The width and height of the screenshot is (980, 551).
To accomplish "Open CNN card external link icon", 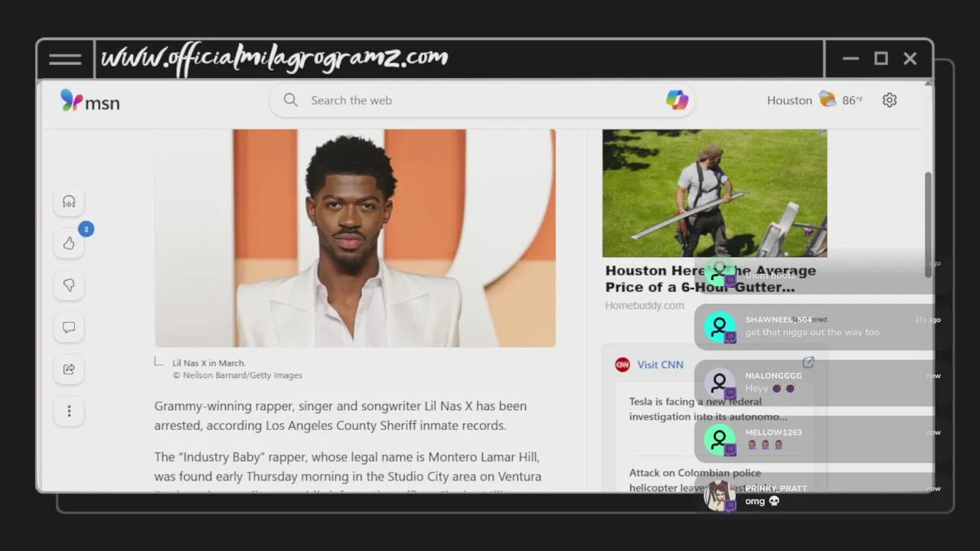I will pyautogui.click(x=808, y=363).
